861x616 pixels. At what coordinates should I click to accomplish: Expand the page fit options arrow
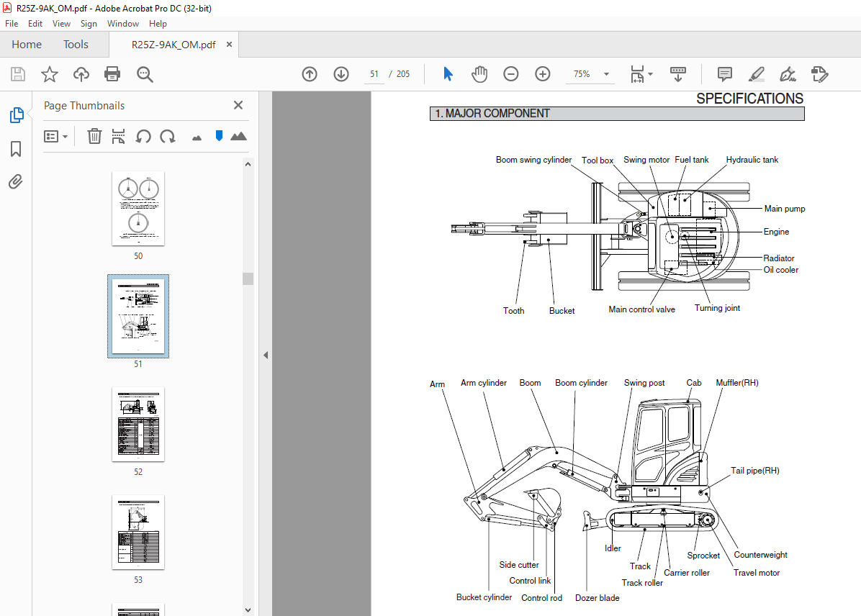651,73
